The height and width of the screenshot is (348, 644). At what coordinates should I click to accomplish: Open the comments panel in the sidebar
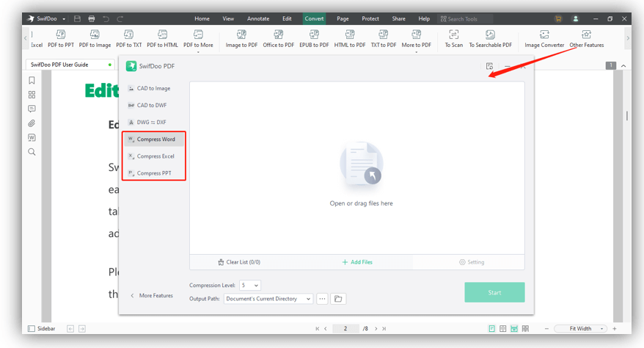point(32,109)
